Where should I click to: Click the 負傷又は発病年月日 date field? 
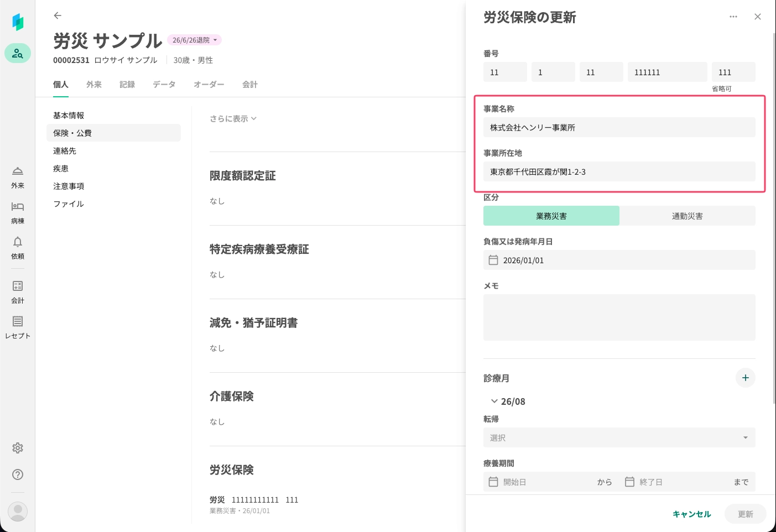click(619, 260)
